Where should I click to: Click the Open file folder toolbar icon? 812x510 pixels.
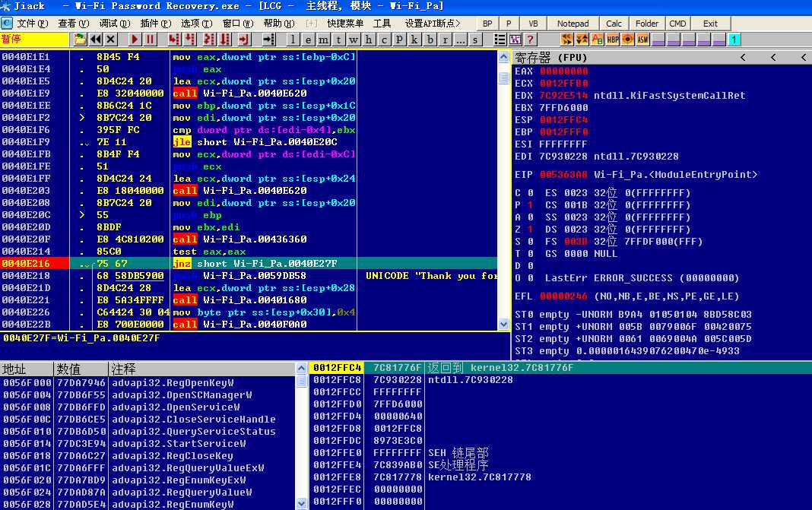coord(81,40)
